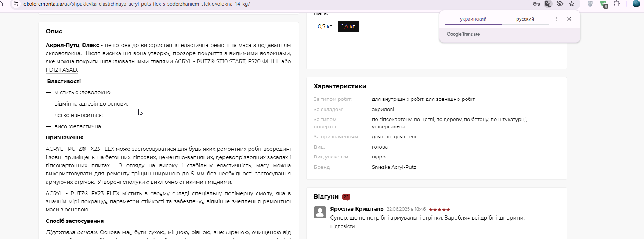The width and height of the screenshot is (644, 239).
Task: Click bullet 'високоеластична.'
Action: (78, 127)
